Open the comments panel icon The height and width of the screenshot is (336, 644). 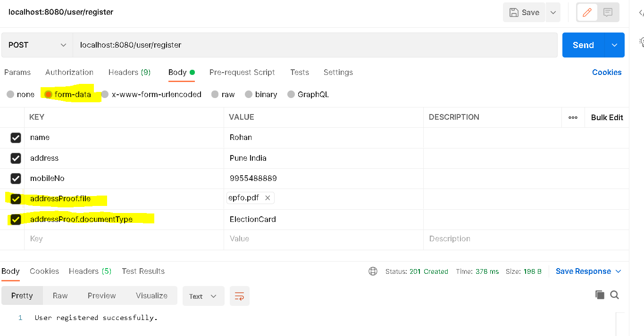click(x=609, y=12)
